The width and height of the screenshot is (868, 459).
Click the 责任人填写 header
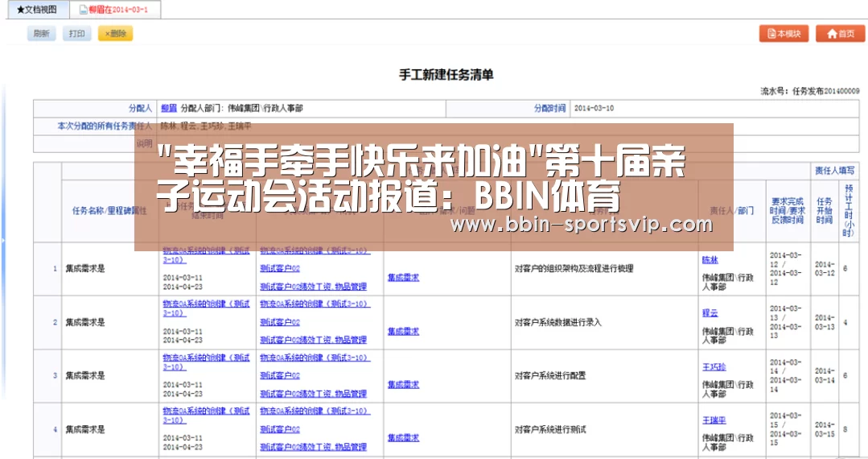(834, 171)
